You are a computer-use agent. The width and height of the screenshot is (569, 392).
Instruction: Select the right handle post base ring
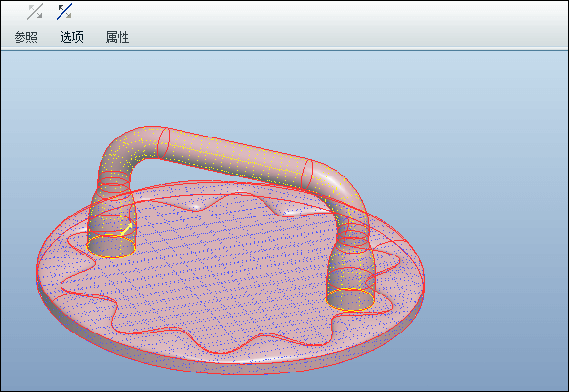click(x=350, y=299)
